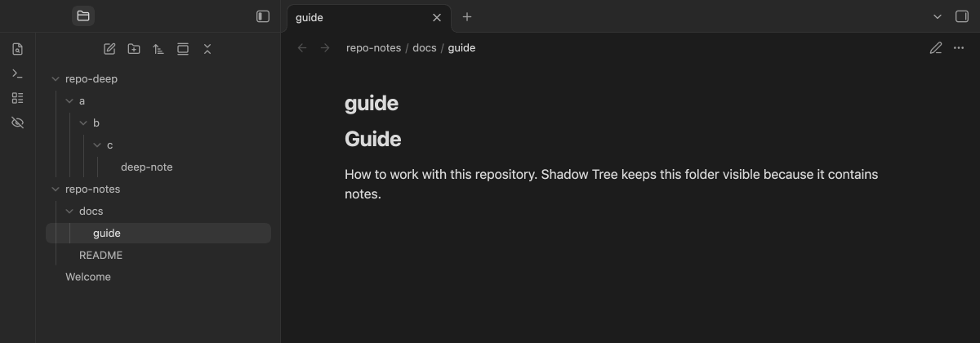The height and width of the screenshot is (343, 980).
Task: Click docs in the breadcrumb
Action: pyautogui.click(x=425, y=48)
